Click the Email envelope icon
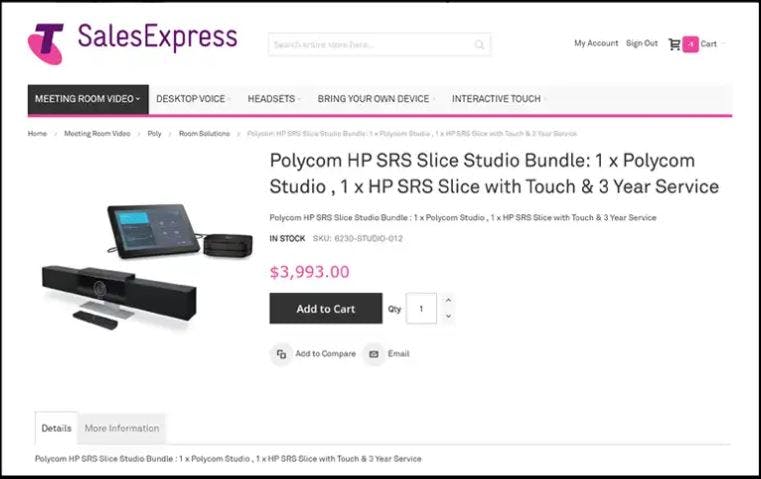 (x=374, y=354)
